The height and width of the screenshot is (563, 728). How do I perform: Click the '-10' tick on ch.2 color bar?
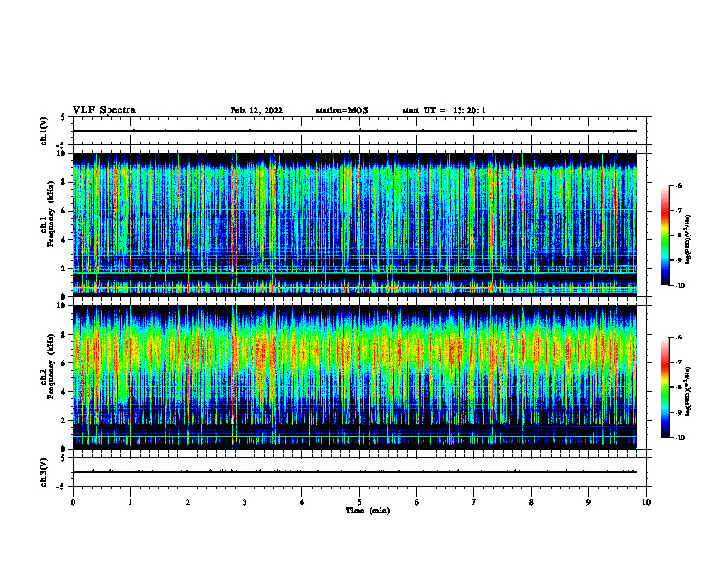point(679,438)
